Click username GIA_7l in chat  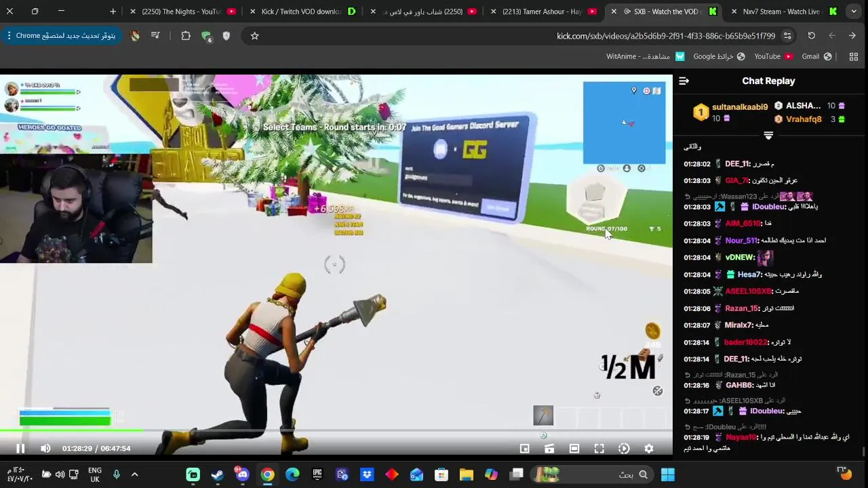click(737, 181)
